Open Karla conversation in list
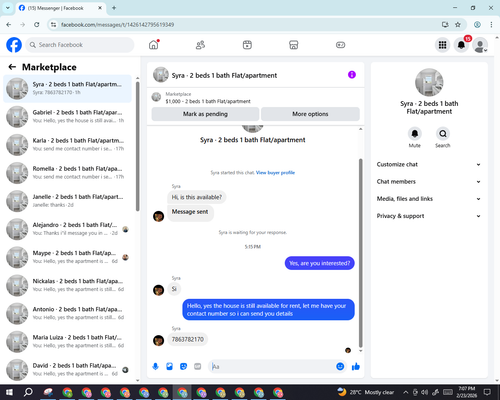This screenshot has height=400, width=500. click(x=67, y=145)
